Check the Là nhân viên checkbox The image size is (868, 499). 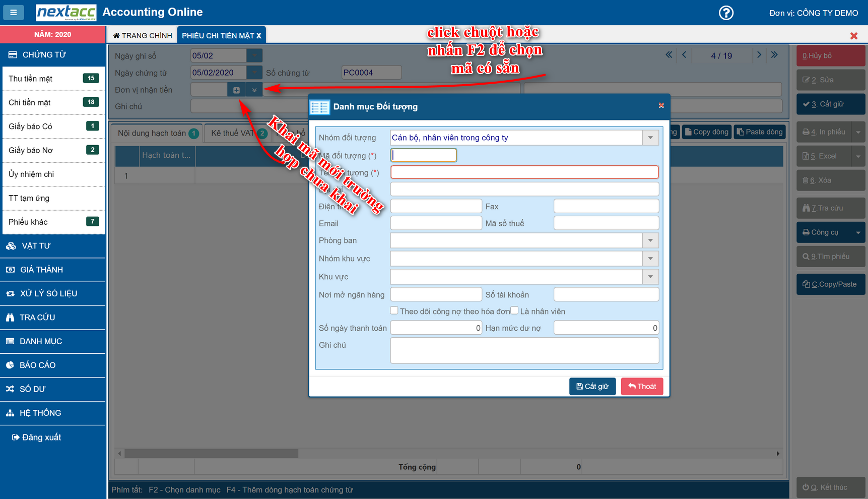coord(514,310)
